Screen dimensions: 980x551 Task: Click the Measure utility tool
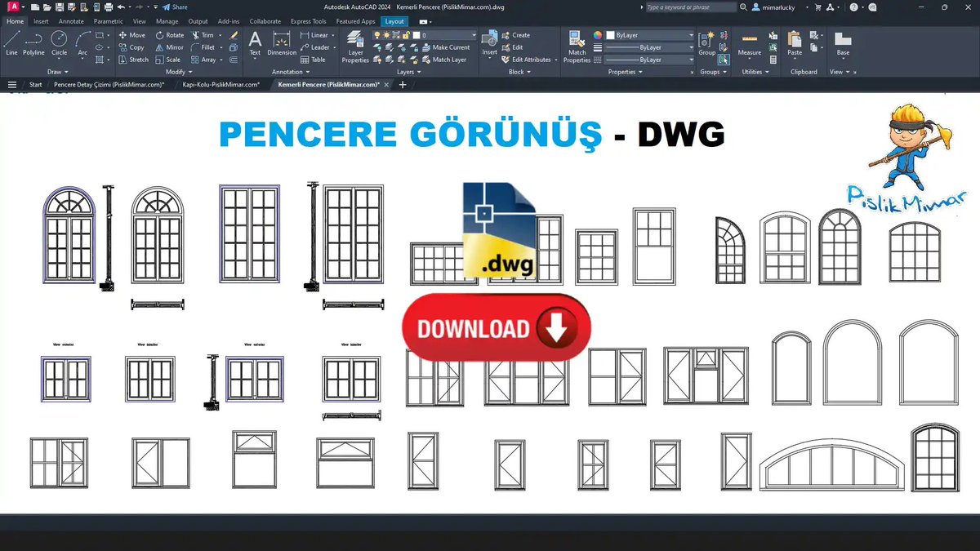[749, 43]
